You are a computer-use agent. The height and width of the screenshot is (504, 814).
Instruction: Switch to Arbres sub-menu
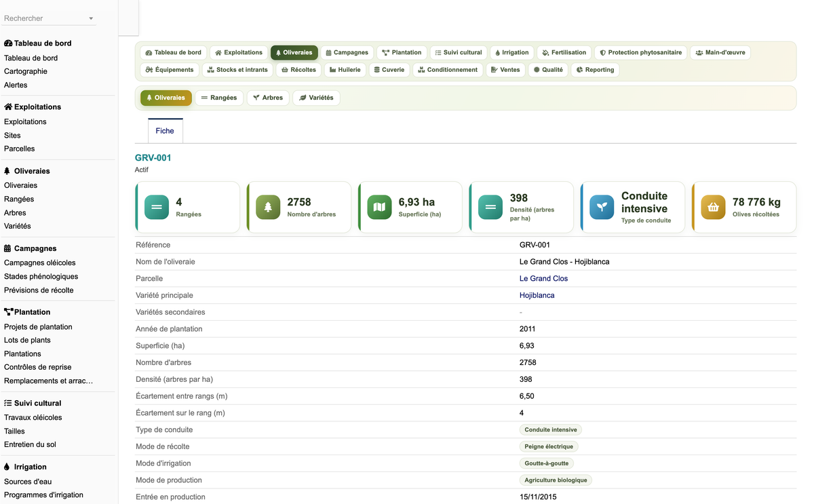click(268, 98)
